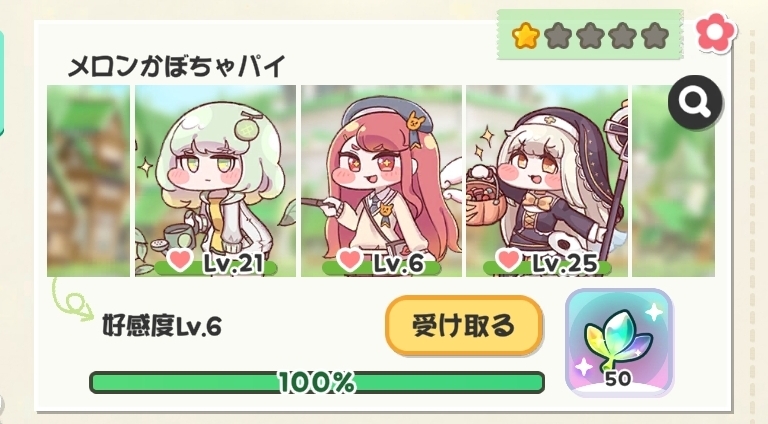Set rating to fifth star

click(655, 36)
